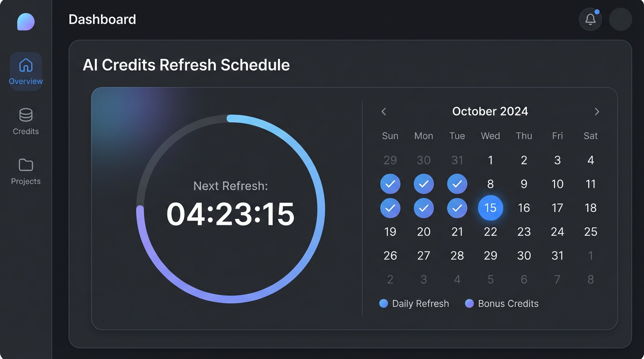Click the circular countdown progress ring
The height and width of the screenshot is (359, 644).
(x=231, y=116)
